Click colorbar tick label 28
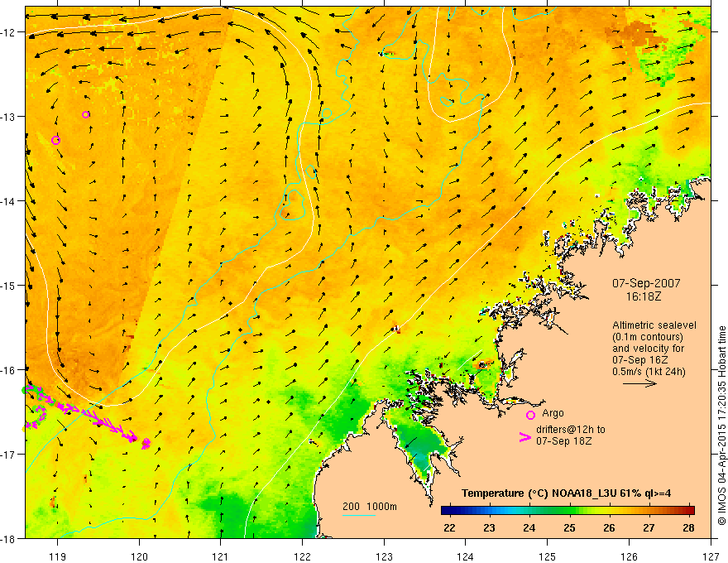This screenshot has height=563, width=728. pyautogui.click(x=688, y=527)
